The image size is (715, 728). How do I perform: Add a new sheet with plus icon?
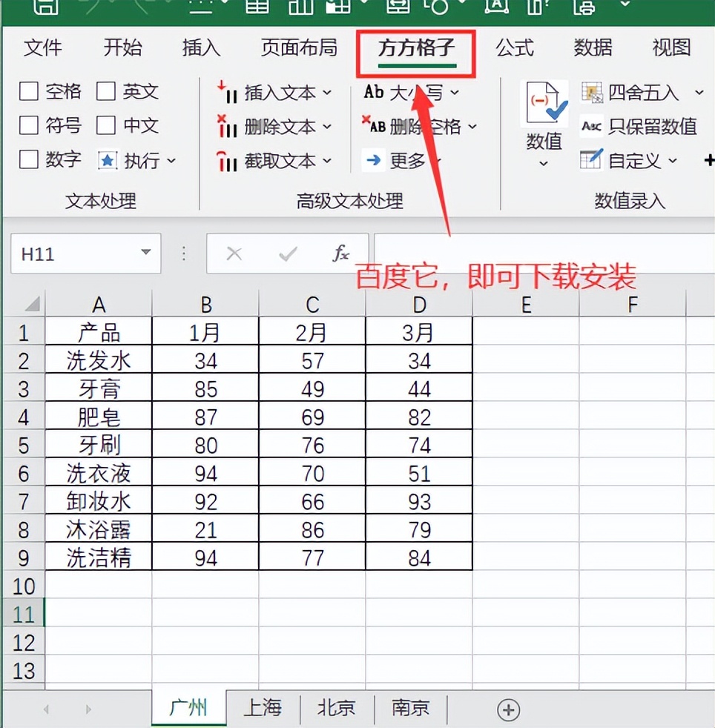[508, 709]
